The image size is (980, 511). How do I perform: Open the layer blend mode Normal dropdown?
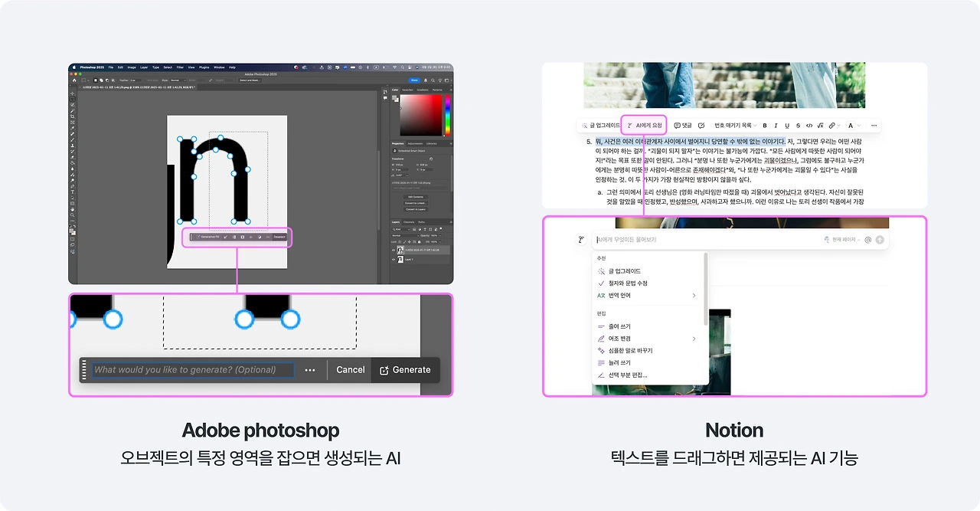click(x=405, y=236)
